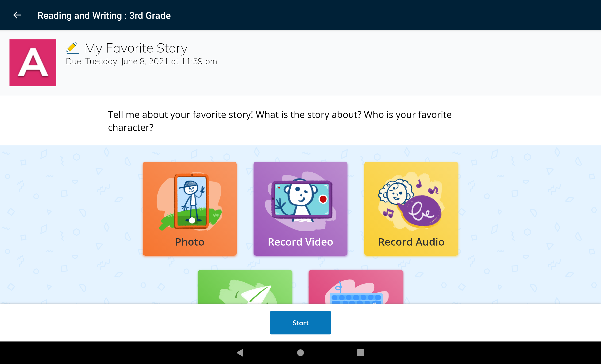Screen dimensions: 601x364
Task: Go back using the header arrow
Action: (x=17, y=15)
